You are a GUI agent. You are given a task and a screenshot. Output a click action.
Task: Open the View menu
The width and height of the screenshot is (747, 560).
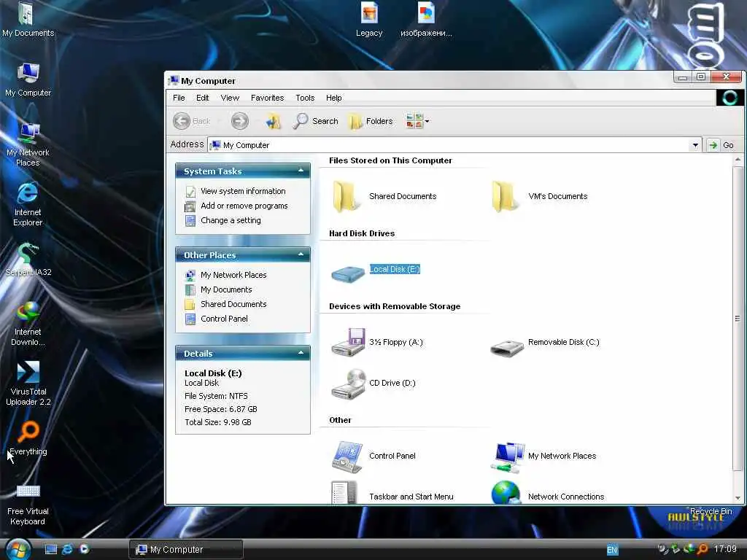click(x=230, y=98)
